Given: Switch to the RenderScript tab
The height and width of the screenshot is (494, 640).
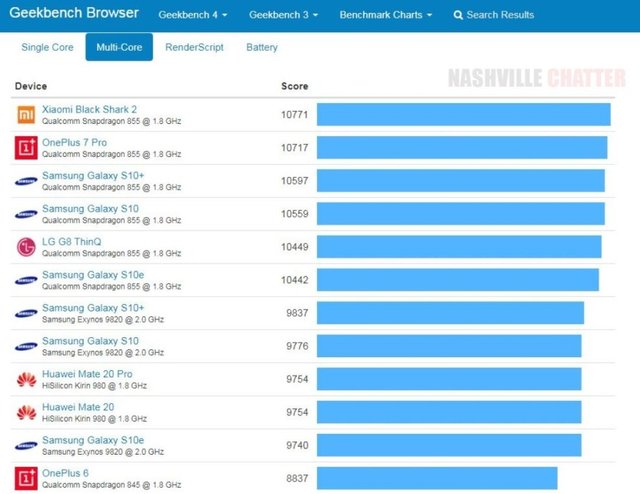Looking at the screenshot, I should click(194, 48).
